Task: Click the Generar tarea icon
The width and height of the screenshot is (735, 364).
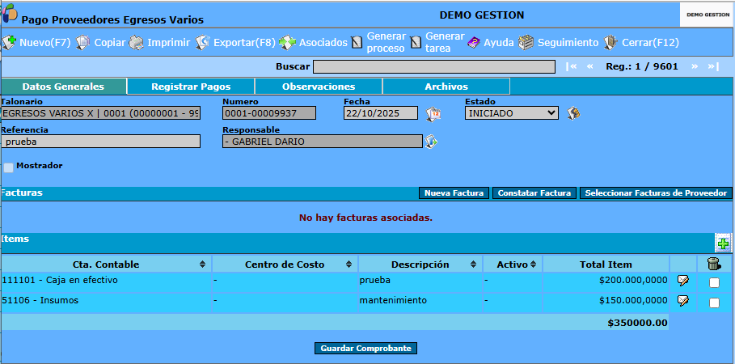Action: coord(416,43)
